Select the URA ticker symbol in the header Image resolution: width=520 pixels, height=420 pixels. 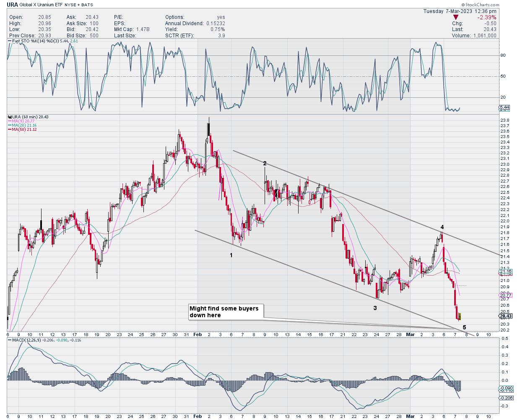pos(12,5)
